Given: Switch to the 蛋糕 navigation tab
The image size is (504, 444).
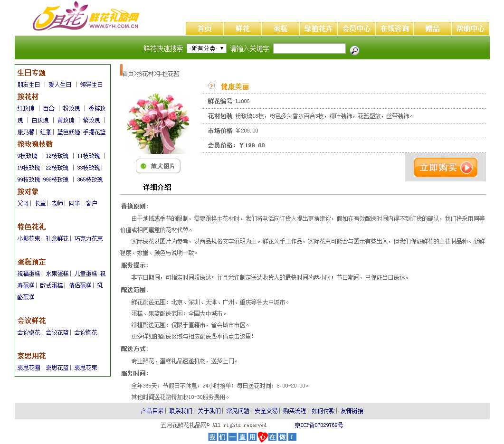Looking at the screenshot, I should click(280, 28).
